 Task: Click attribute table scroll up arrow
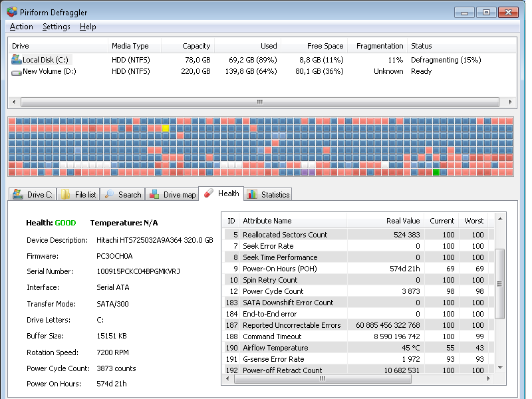[x=500, y=219]
